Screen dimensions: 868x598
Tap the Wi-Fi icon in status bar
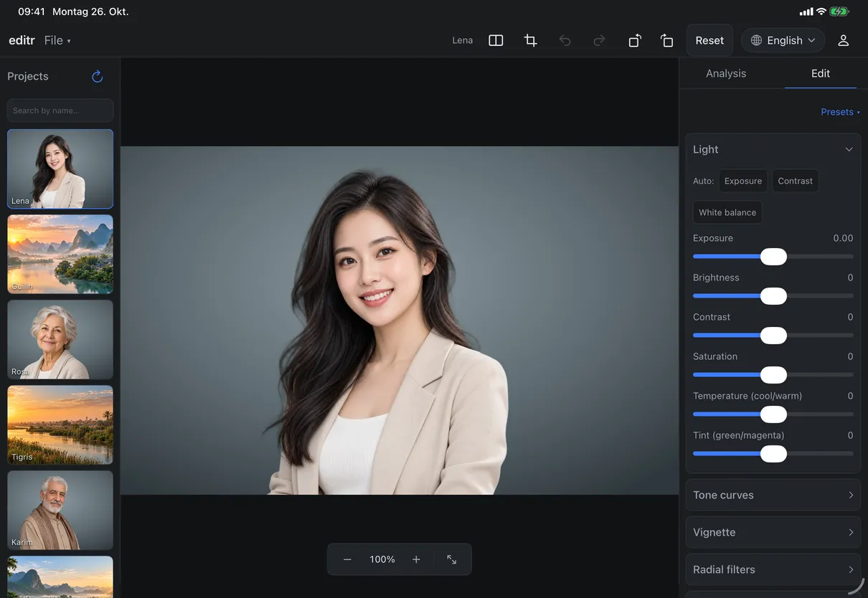821,11
